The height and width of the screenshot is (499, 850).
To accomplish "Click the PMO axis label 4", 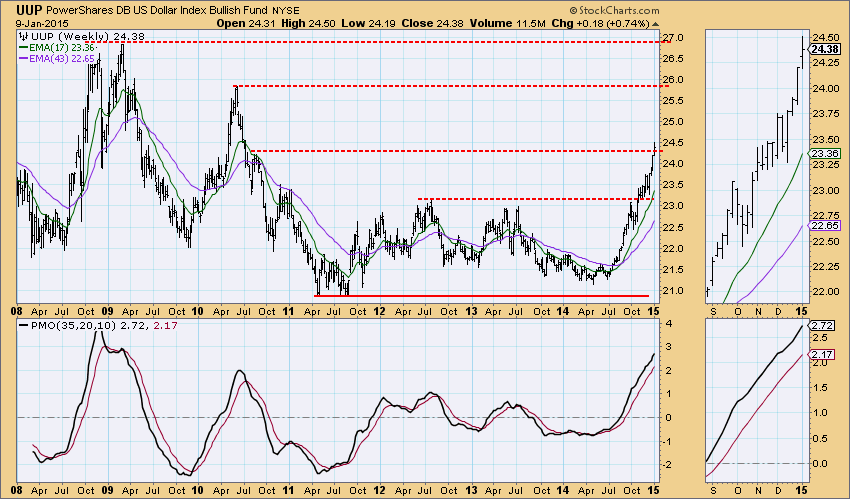I will tap(669, 324).
